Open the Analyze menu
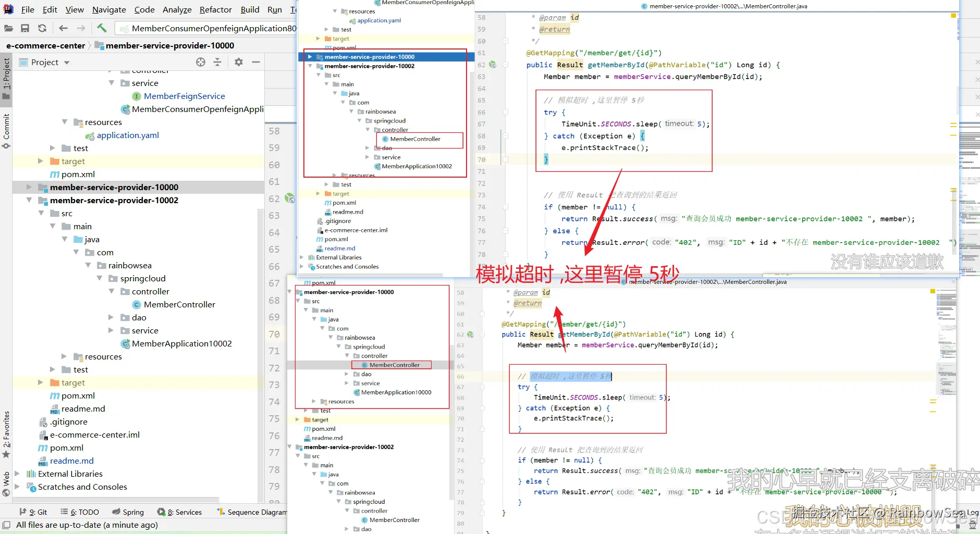The width and height of the screenshot is (980, 534). click(x=177, y=9)
